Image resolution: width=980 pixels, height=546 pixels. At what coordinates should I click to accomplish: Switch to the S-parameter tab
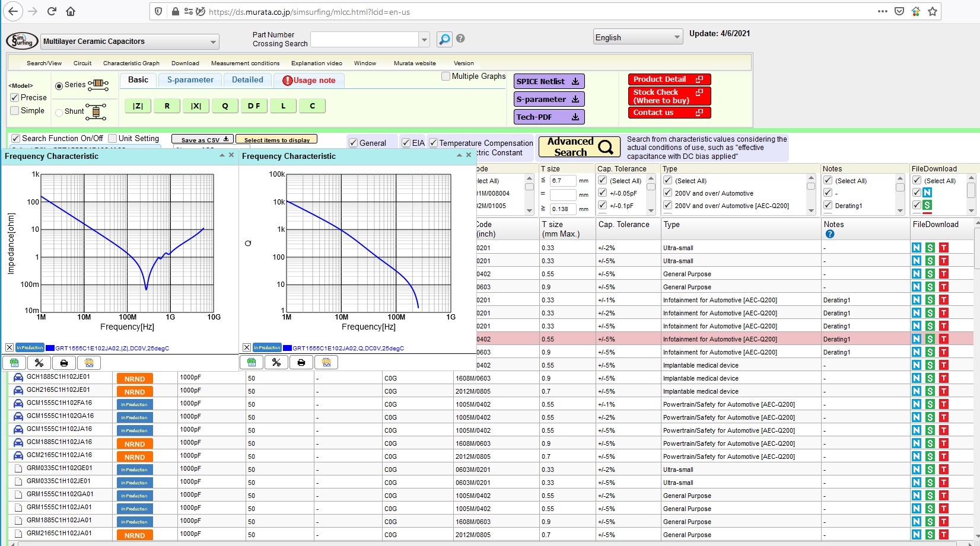pos(190,80)
